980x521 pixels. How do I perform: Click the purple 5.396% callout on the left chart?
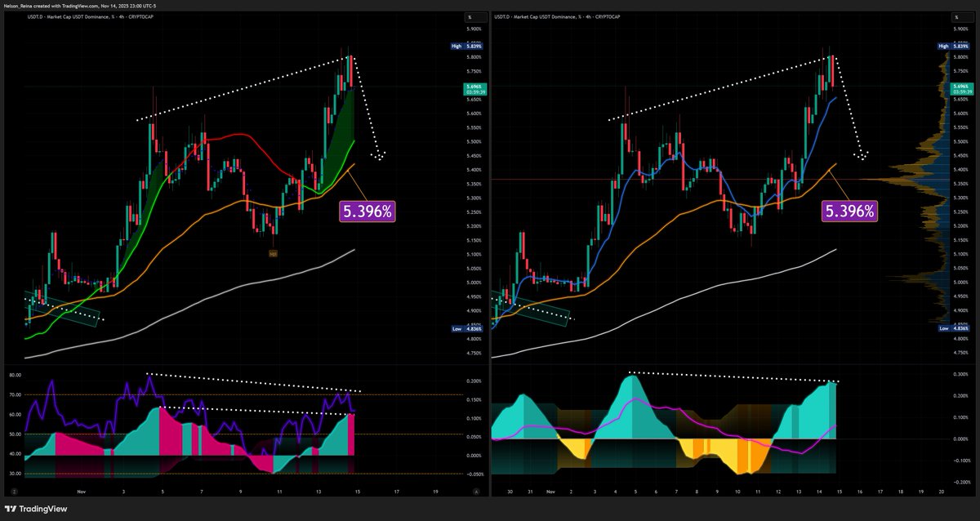pyautogui.click(x=369, y=211)
